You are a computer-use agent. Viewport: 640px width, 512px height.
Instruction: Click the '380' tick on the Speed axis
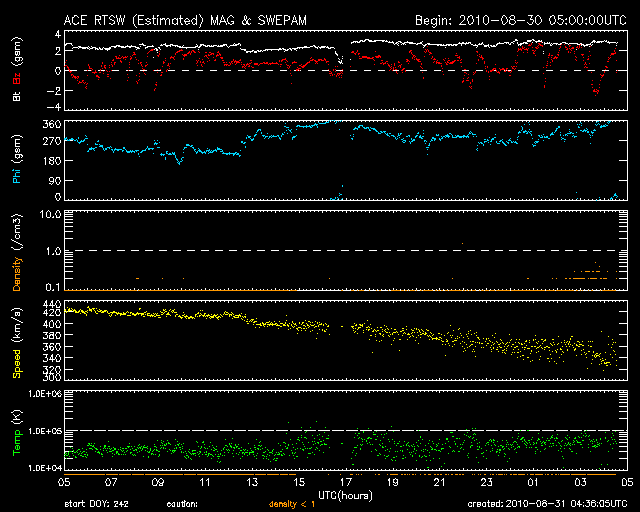(52, 336)
